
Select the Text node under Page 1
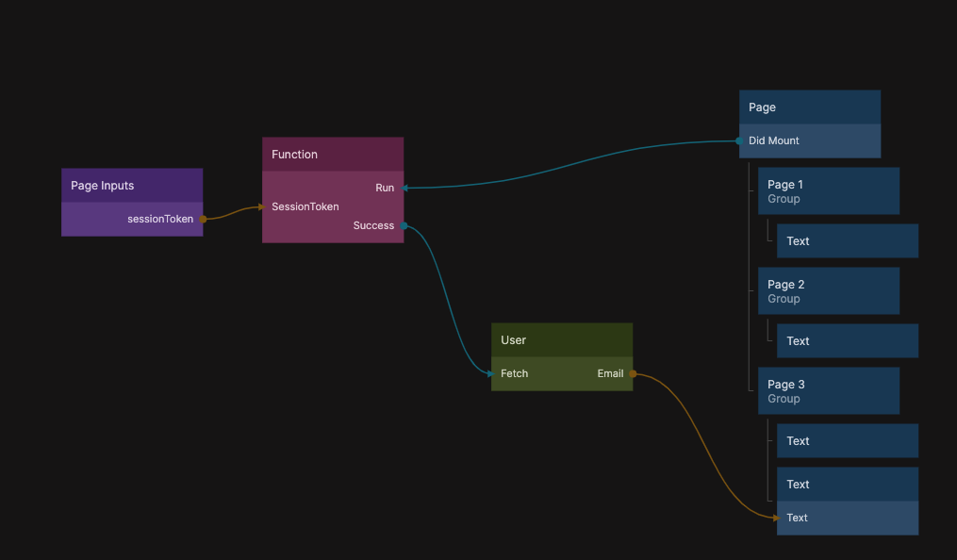click(x=847, y=241)
